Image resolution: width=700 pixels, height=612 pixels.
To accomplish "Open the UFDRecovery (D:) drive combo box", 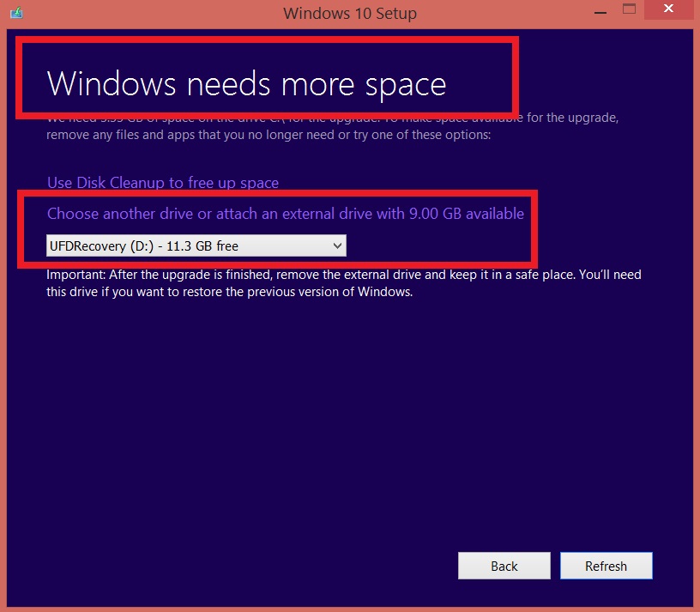I will tap(196, 246).
